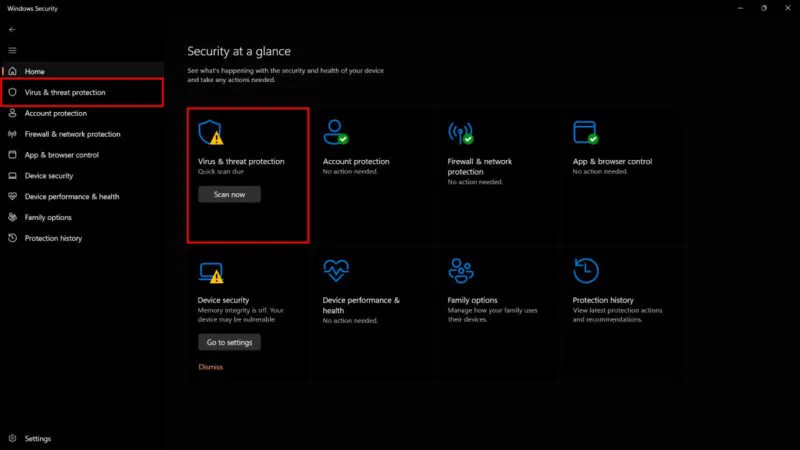Open the Device performance & health card title
The image size is (800, 450).
click(x=361, y=305)
